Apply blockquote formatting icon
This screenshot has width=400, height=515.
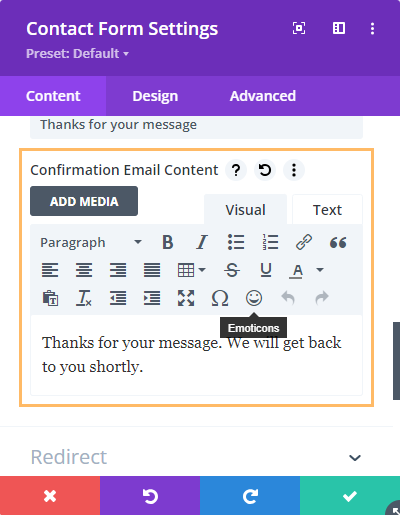(x=338, y=242)
